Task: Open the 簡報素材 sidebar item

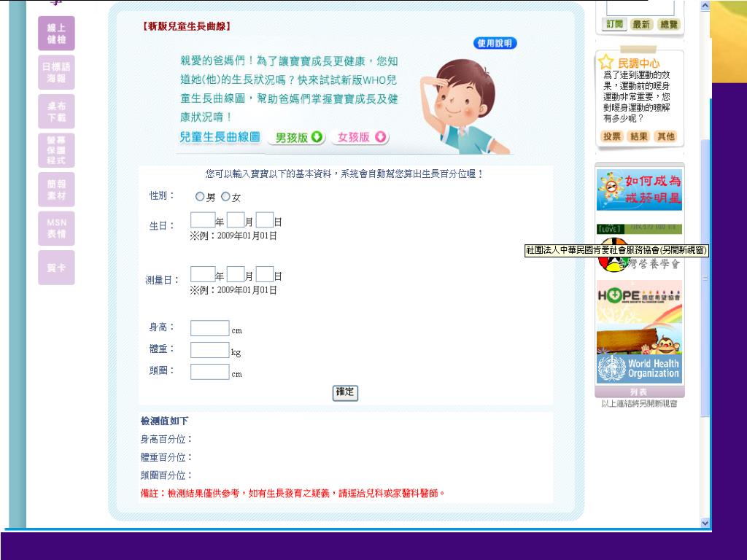Action: tap(56, 190)
